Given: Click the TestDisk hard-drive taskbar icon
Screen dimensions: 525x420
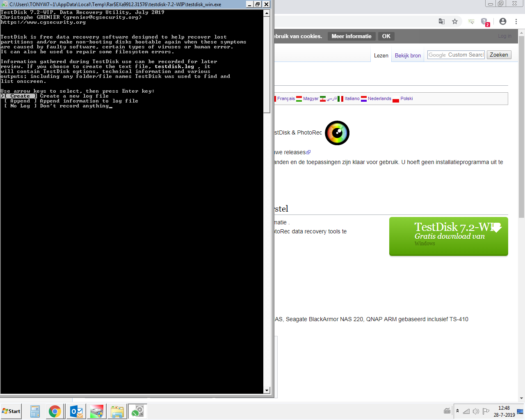Looking at the screenshot, I should coord(137,411).
